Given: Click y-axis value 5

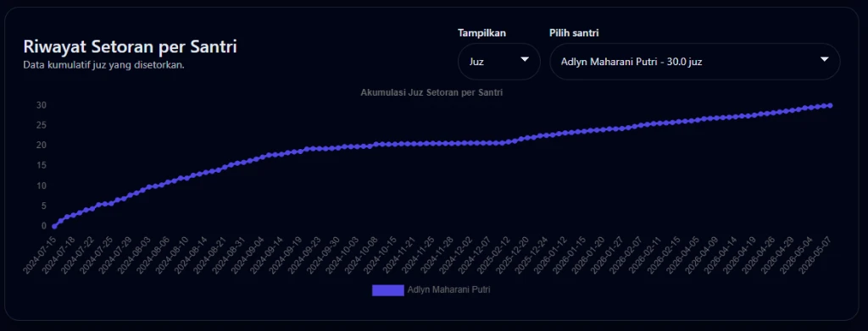Looking at the screenshot, I should click(44, 206).
